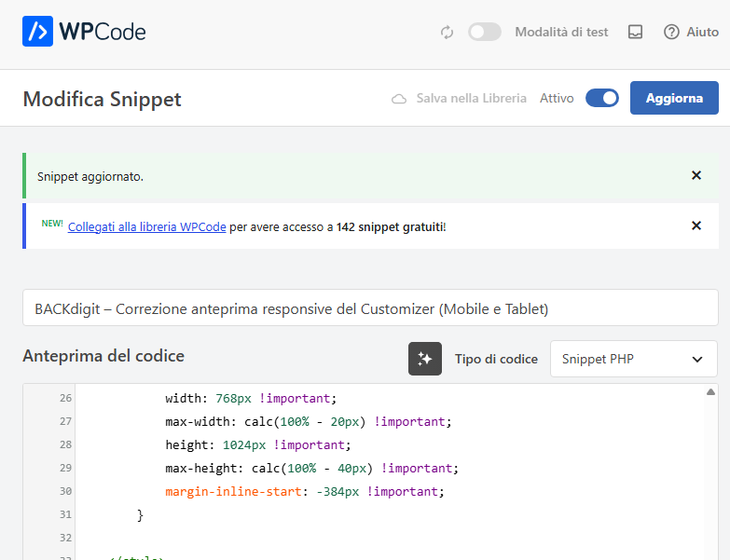
Task: Dismiss the WPCode library promo notice
Action: [696, 225]
